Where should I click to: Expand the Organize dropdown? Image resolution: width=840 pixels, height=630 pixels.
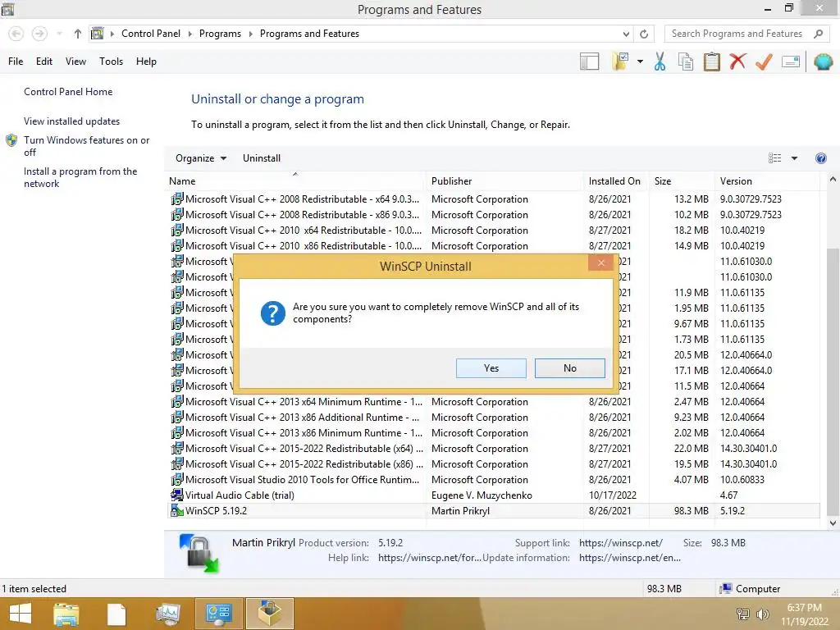click(201, 158)
